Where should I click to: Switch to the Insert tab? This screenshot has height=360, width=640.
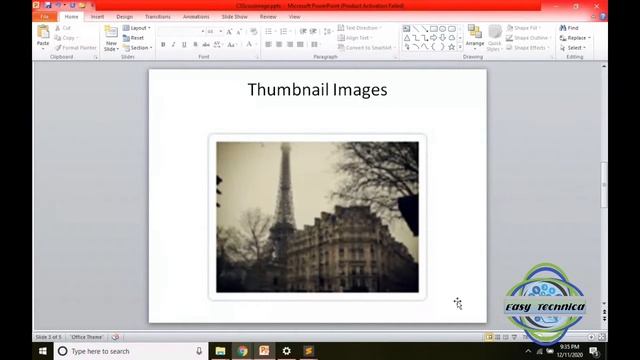[97, 17]
